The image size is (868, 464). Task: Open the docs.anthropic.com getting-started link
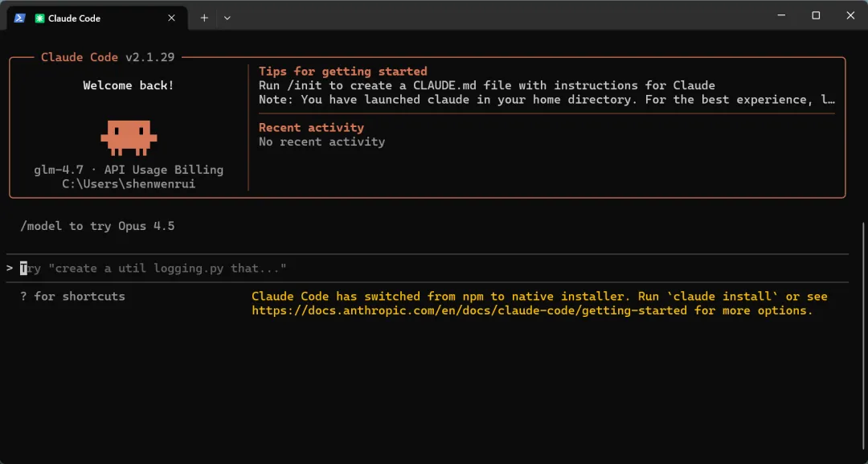point(469,310)
